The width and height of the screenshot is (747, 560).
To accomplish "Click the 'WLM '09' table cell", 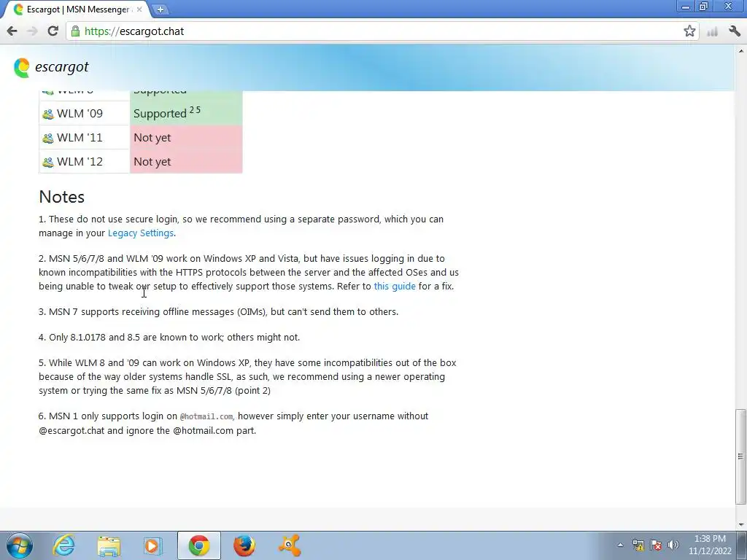I will [x=85, y=113].
